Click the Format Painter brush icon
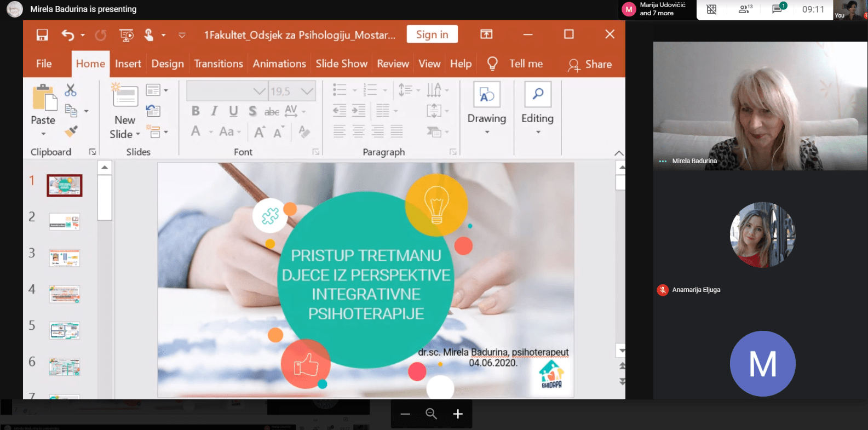 [x=71, y=131]
